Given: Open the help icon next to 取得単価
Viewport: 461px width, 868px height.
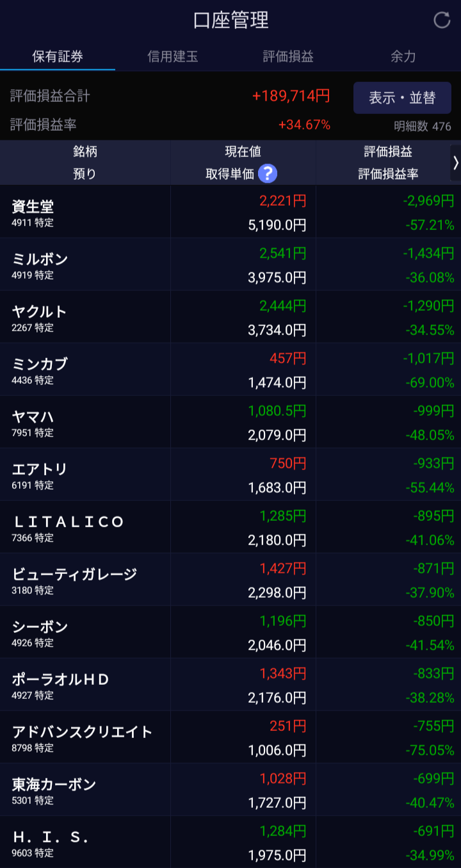Looking at the screenshot, I should click(x=267, y=173).
